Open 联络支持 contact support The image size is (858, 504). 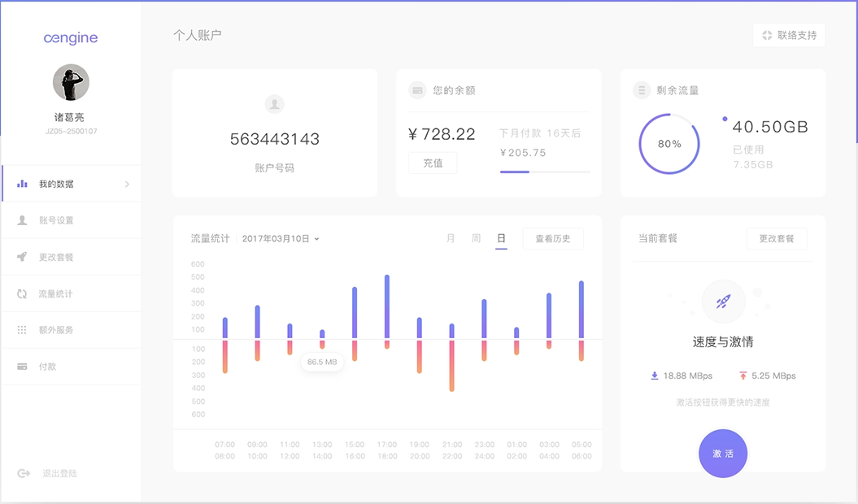(789, 36)
